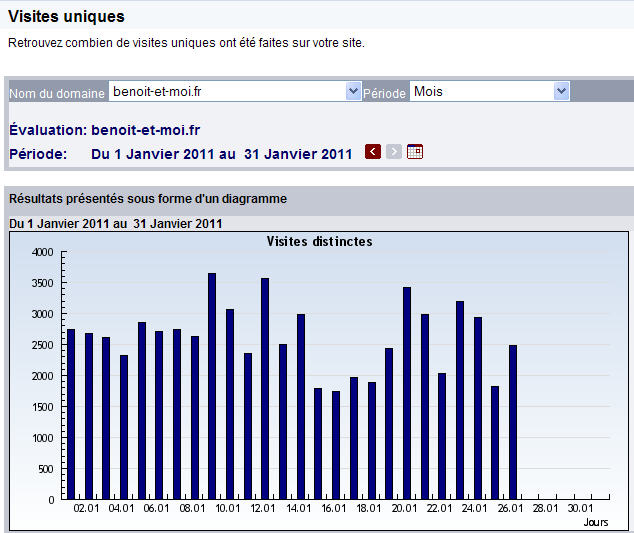Open the Période dropdown showing Mois
Viewport: 634px width, 533px height.
click(x=561, y=91)
